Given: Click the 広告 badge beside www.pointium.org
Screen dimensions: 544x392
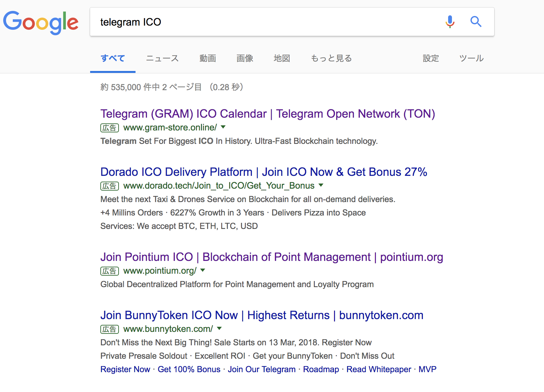Looking at the screenshot, I should (x=110, y=271).
